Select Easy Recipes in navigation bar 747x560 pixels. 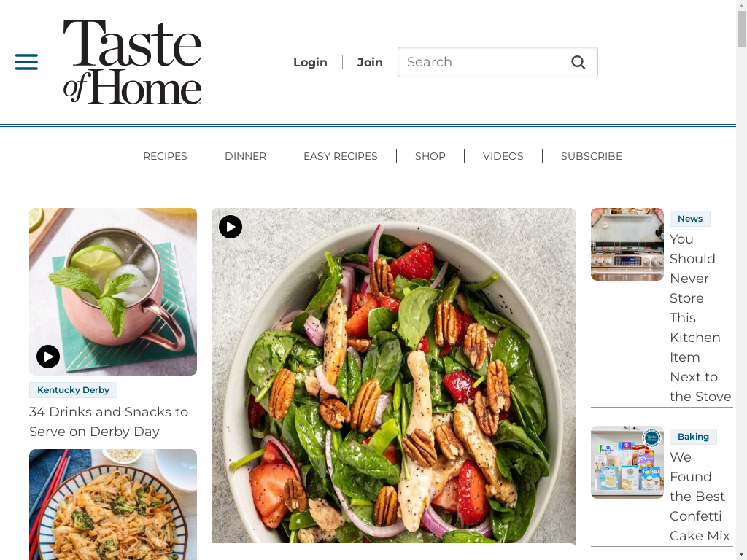(x=340, y=156)
